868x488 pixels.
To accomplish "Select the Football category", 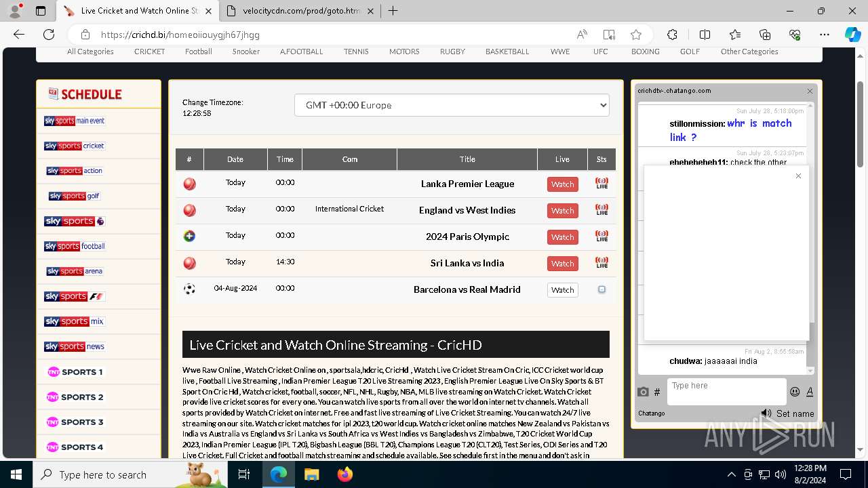I will coord(199,52).
